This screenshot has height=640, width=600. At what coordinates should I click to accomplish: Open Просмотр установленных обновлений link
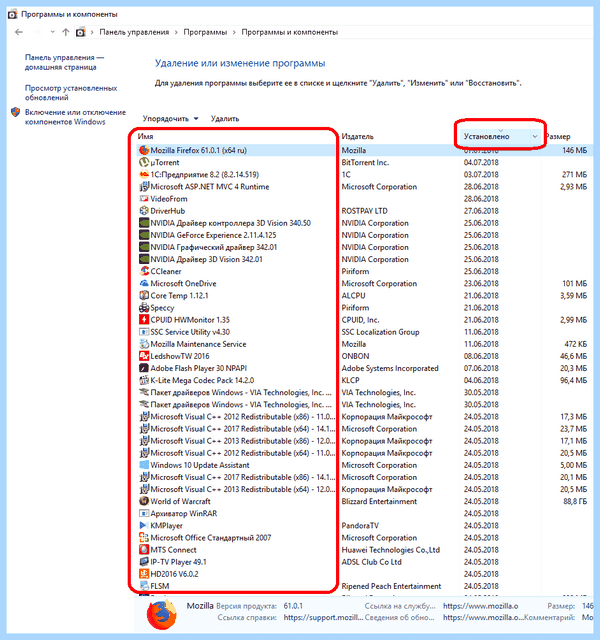click(71, 93)
